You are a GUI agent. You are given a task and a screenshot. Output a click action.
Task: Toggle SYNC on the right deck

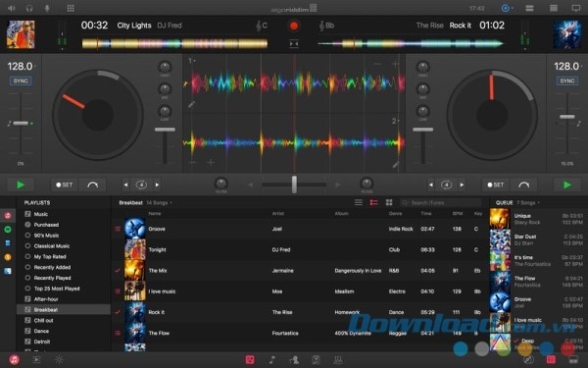tap(567, 80)
